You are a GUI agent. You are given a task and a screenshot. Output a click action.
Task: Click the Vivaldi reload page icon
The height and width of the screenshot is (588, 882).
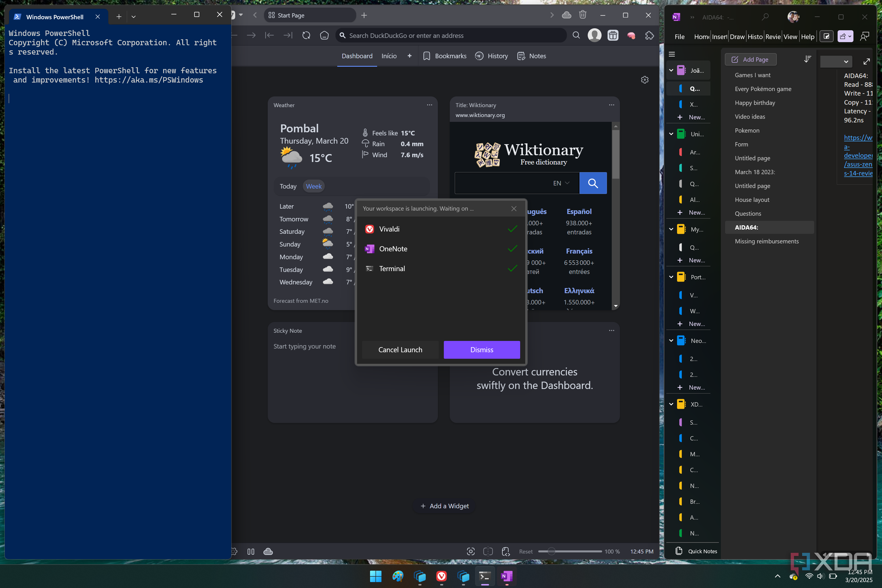(x=306, y=35)
